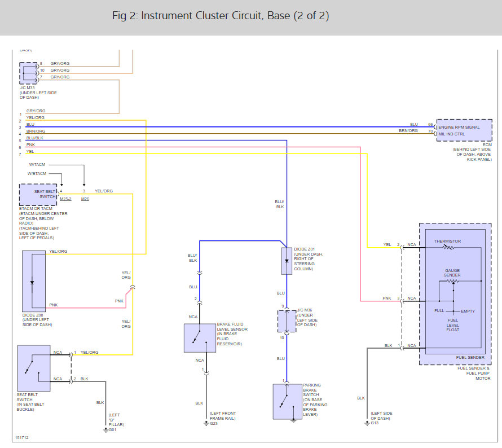Click the seat belt buckle switch symbol
This screenshot has width=502, height=448.
tap(34, 368)
